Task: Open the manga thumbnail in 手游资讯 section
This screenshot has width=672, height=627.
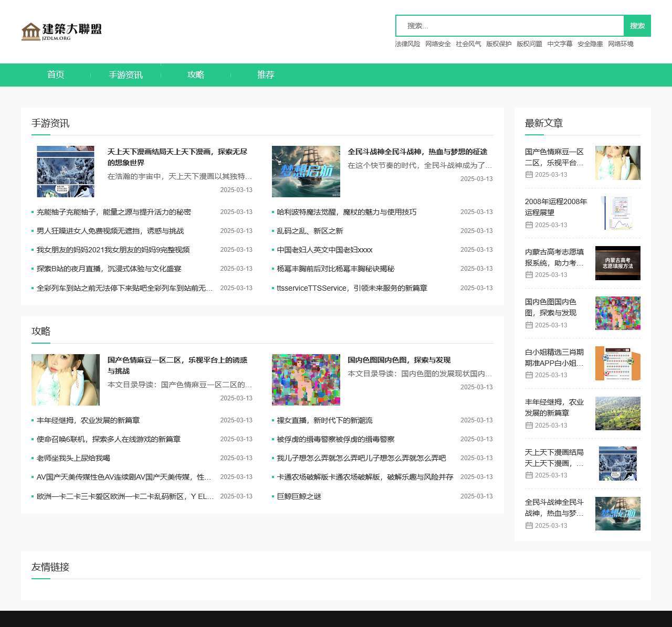Action: pos(66,172)
